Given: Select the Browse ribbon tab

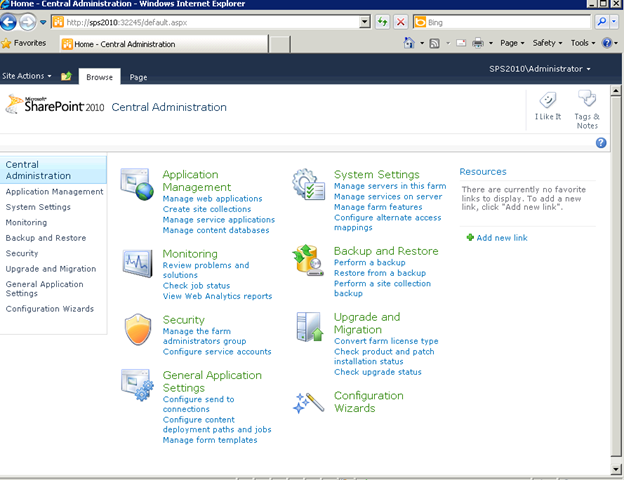Looking at the screenshot, I should coord(100,77).
